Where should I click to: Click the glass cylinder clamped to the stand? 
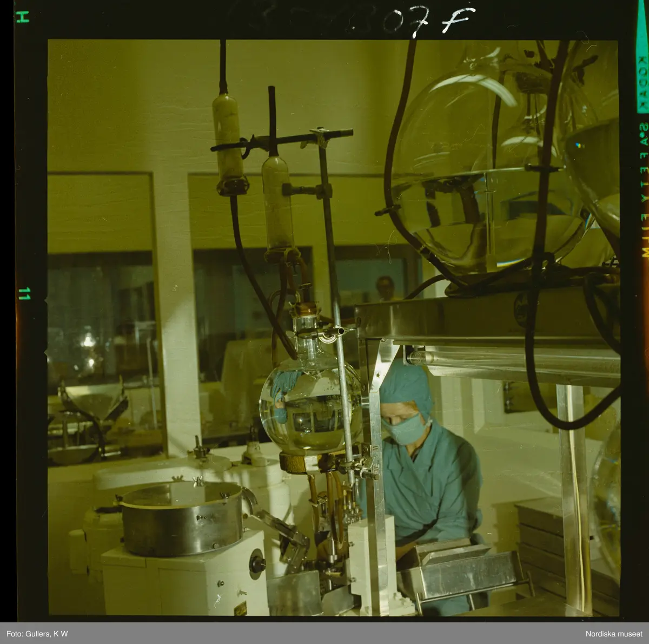277,204
